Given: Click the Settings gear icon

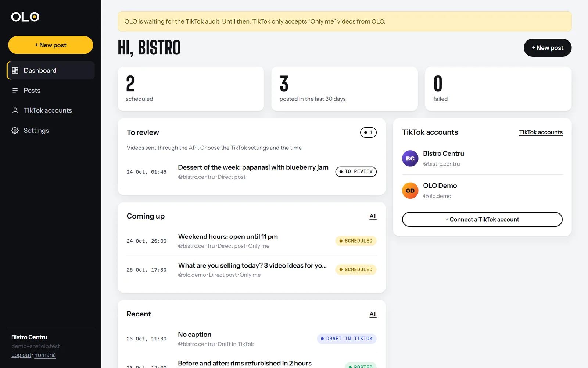Looking at the screenshot, I should 15,131.
